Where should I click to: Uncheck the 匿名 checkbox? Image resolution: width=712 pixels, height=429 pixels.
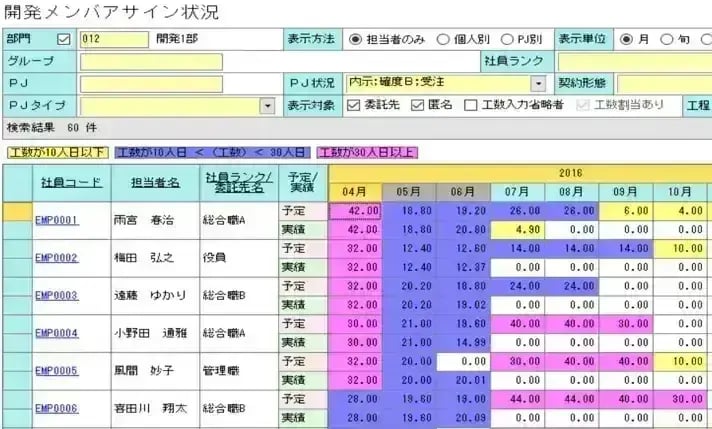(x=419, y=105)
